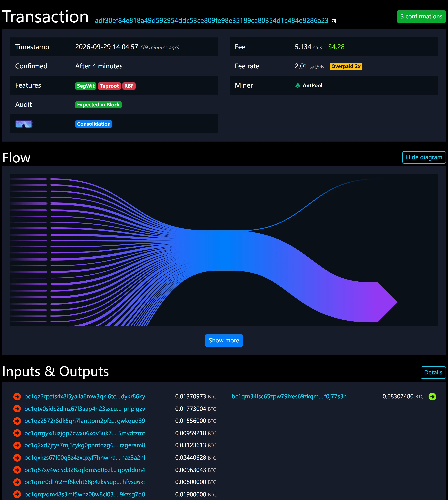This screenshot has height=500, width=448.
Task: Click red input arrow for bc1q2xd7jtys7mj3 address
Action: (x=17, y=445)
